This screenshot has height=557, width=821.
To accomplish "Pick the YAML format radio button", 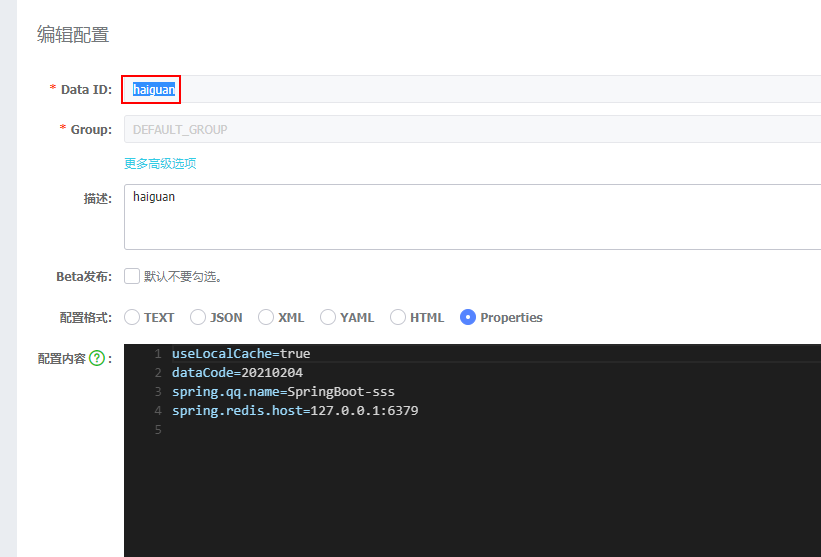I will coord(328,317).
